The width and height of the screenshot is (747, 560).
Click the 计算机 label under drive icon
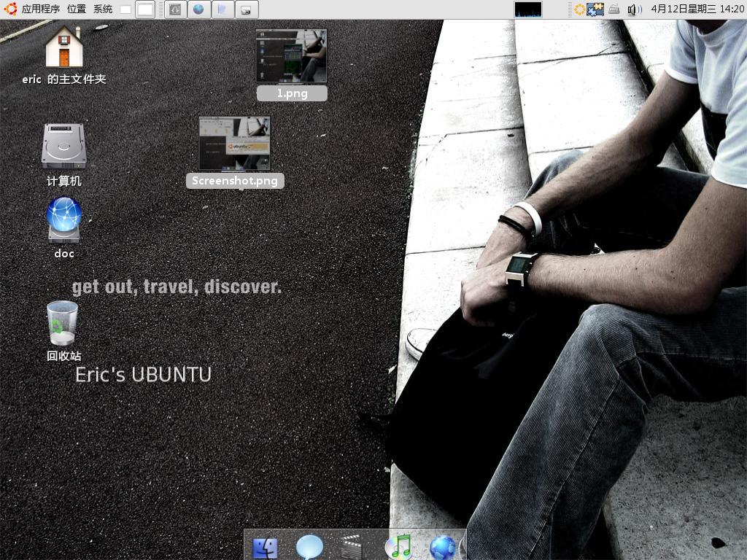click(x=64, y=181)
